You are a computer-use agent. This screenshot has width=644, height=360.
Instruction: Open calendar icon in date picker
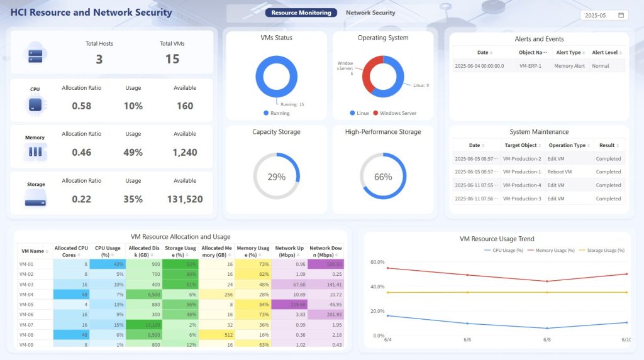pos(621,15)
